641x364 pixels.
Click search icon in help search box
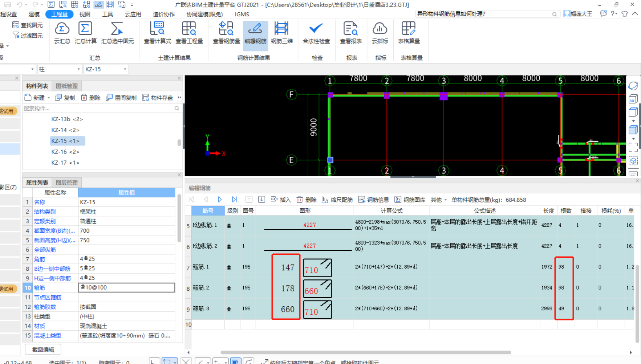point(554,14)
